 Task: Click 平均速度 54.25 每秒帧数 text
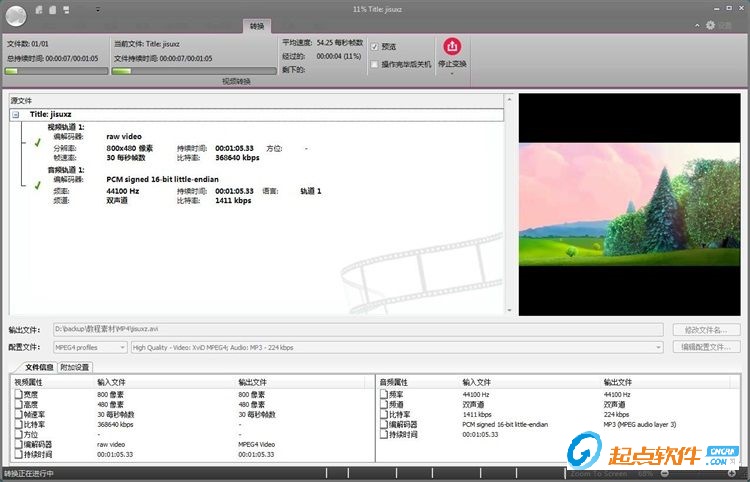(x=322, y=43)
